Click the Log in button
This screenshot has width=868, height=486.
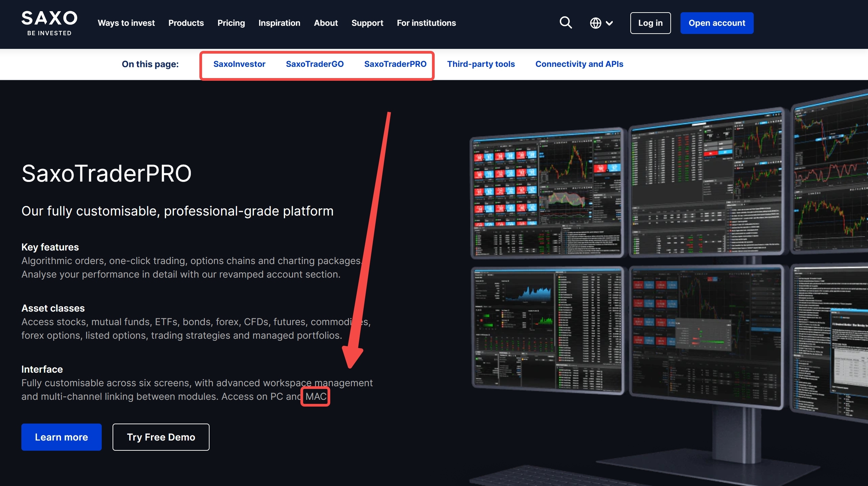pos(650,23)
